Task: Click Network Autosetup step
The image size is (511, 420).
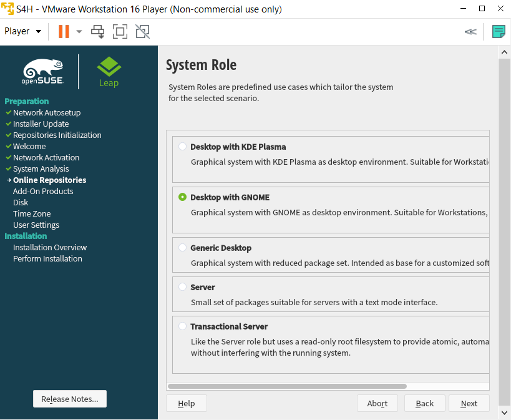Action: click(x=47, y=112)
